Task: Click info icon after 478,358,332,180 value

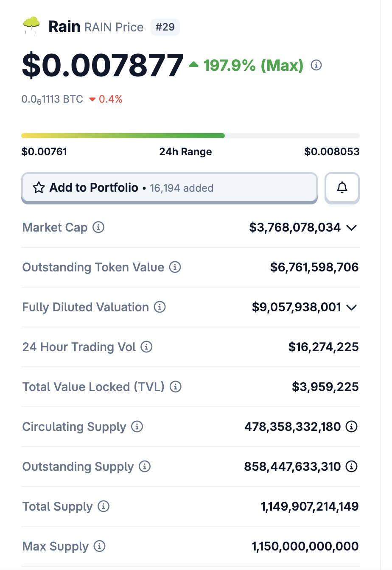Action: click(352, 427)
